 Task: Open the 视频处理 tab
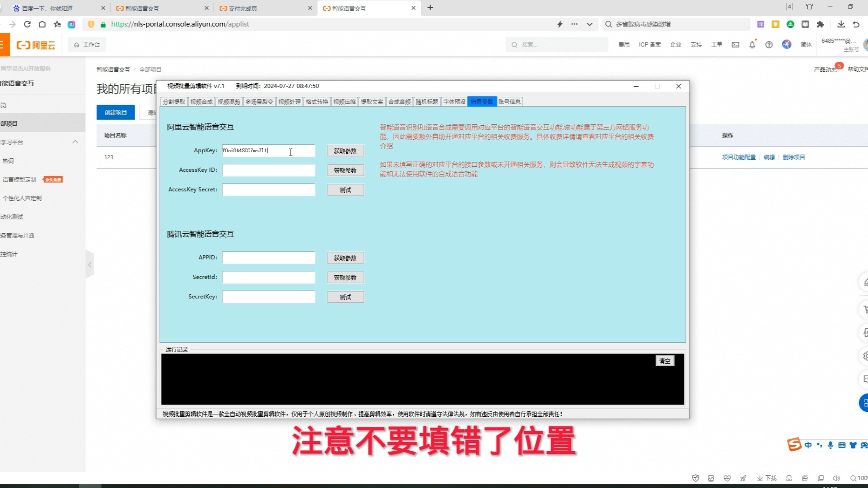289,102
